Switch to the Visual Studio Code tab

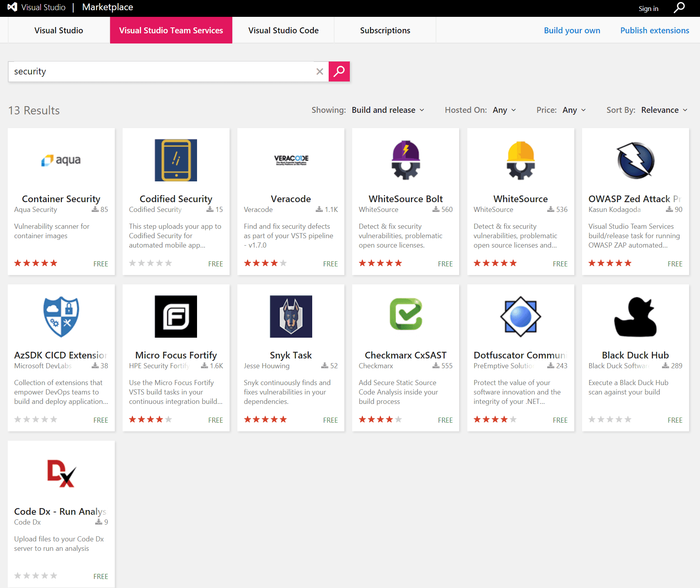pos(283,30)
